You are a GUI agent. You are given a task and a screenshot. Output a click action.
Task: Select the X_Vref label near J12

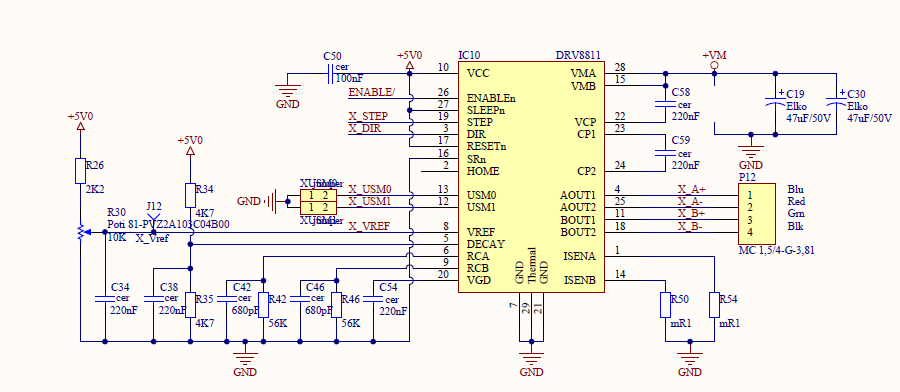[x=152, y=238]
